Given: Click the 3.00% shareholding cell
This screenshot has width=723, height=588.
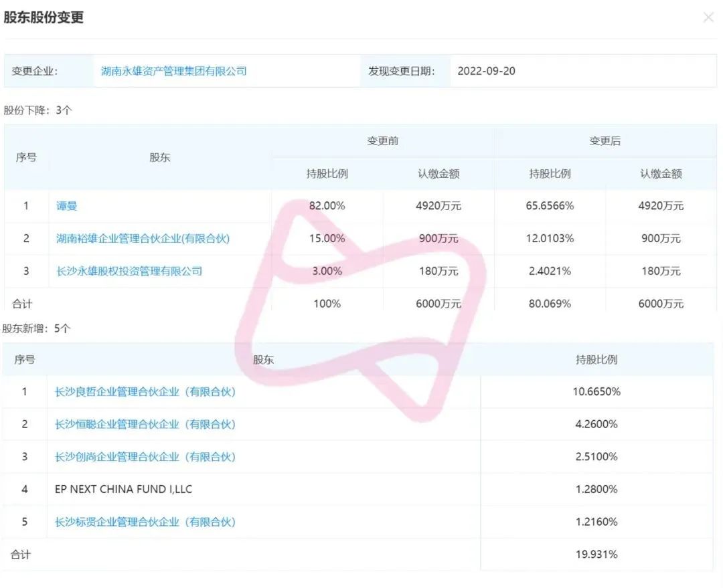Looking at the screenshot, I should tap(327, 272).
